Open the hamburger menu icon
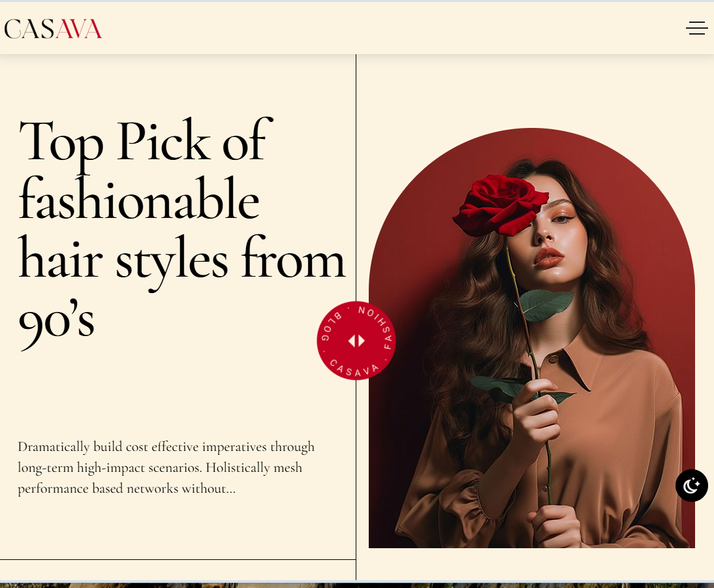 [x=696, y=28]
